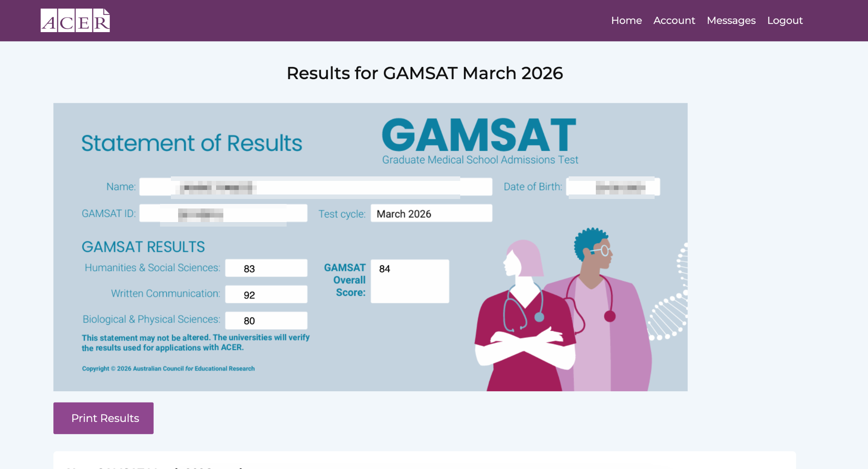The width and height of the screenshot is (868, 469).
Task: Click the 2026 copyright line
Action: click(168, 369)
